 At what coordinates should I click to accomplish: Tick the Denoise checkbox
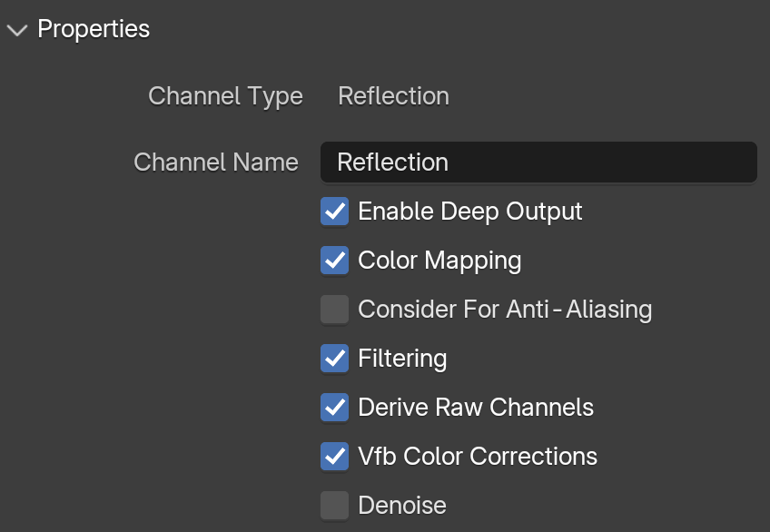pyautogui.click(x=335, y=506)
